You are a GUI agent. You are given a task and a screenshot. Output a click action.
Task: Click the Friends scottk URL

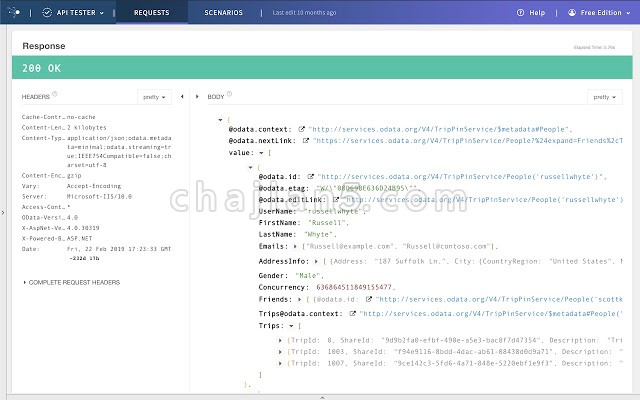[499, 299]
